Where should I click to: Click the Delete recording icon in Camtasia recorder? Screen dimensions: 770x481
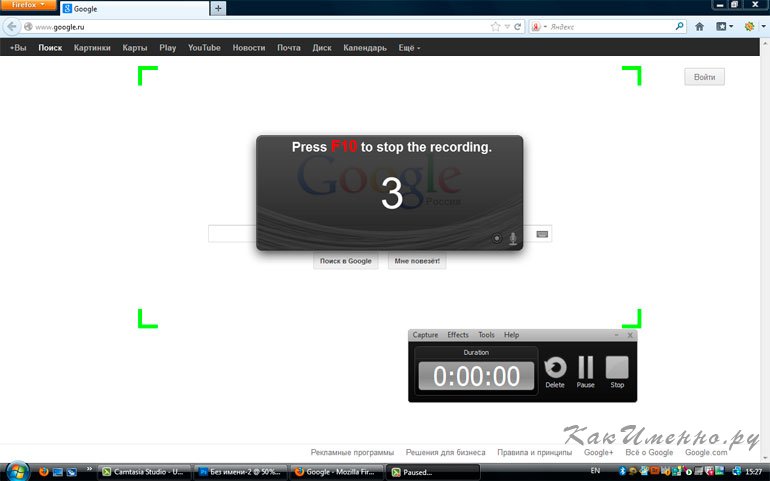[555, 367]
